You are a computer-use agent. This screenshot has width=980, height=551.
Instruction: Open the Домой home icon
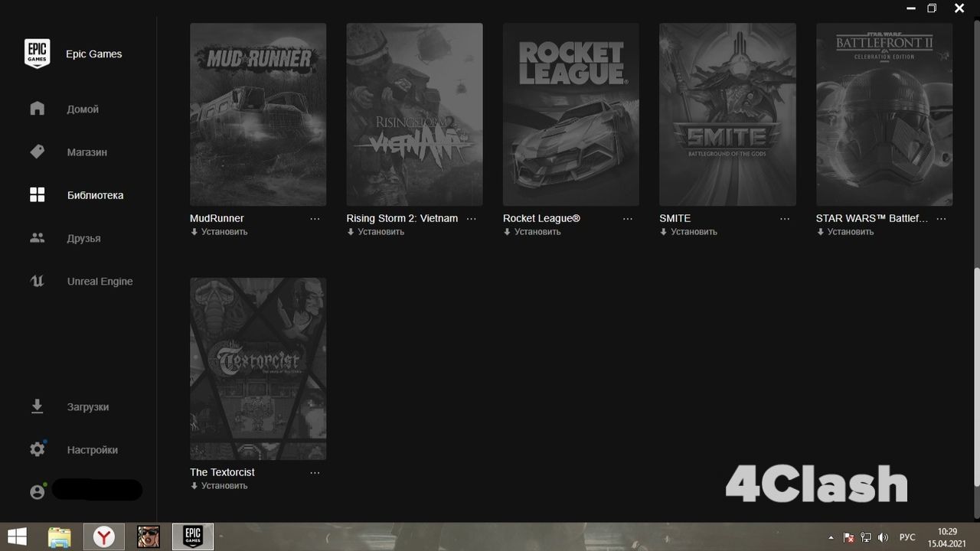click(x=37, y=109)
